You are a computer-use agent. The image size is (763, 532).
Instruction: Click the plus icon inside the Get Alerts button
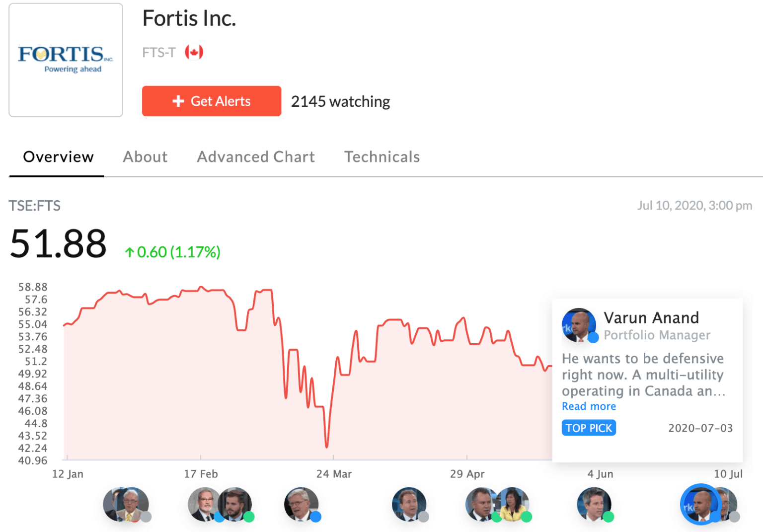coord(178,101)
